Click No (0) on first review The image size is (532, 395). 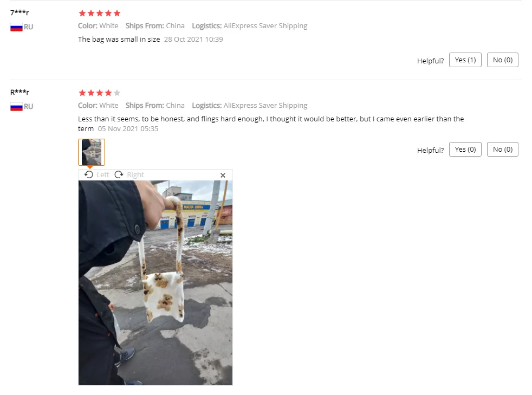(503, 60)
